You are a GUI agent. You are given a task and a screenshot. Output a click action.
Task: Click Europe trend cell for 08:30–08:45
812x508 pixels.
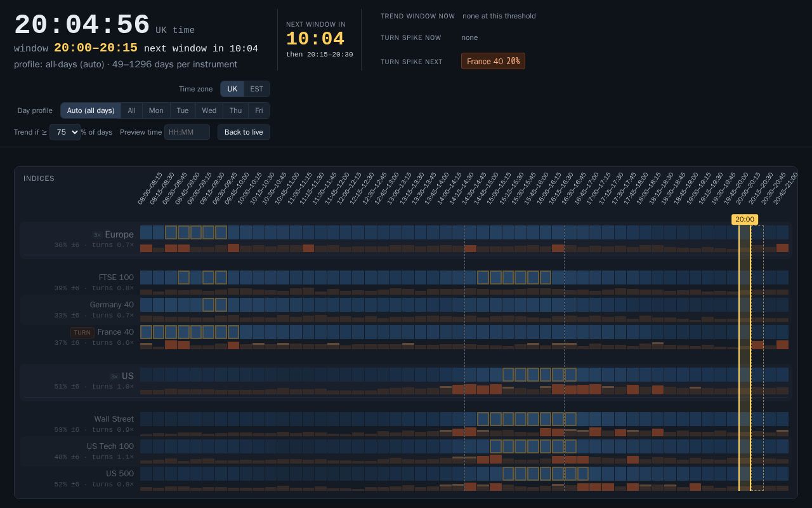[171, 232]
